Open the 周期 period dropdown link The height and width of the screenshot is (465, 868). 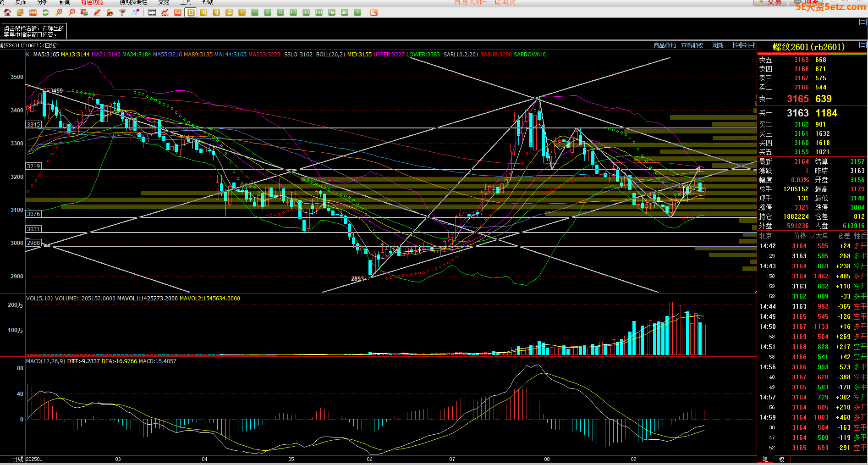718,45
